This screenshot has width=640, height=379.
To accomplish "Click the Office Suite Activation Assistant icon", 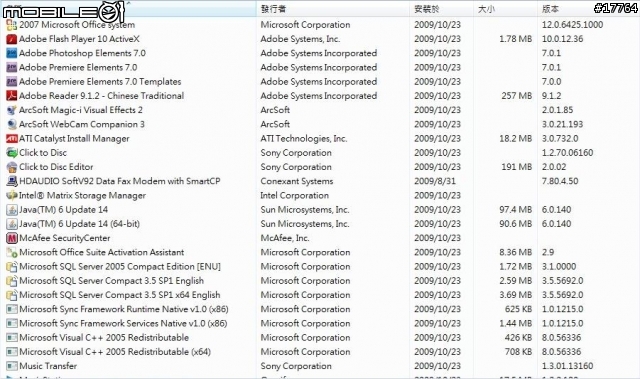I will pyautogui.click(x=12, y=253).
